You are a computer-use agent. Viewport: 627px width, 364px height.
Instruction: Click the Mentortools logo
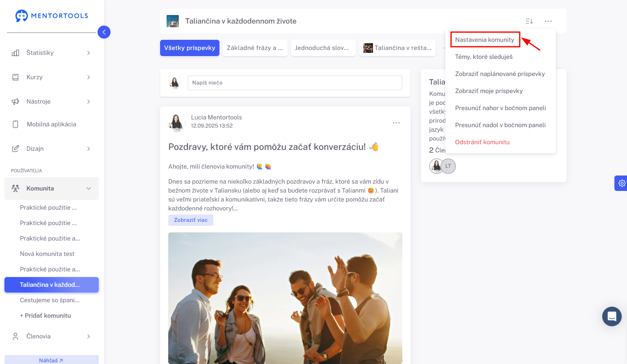[52, 16]
